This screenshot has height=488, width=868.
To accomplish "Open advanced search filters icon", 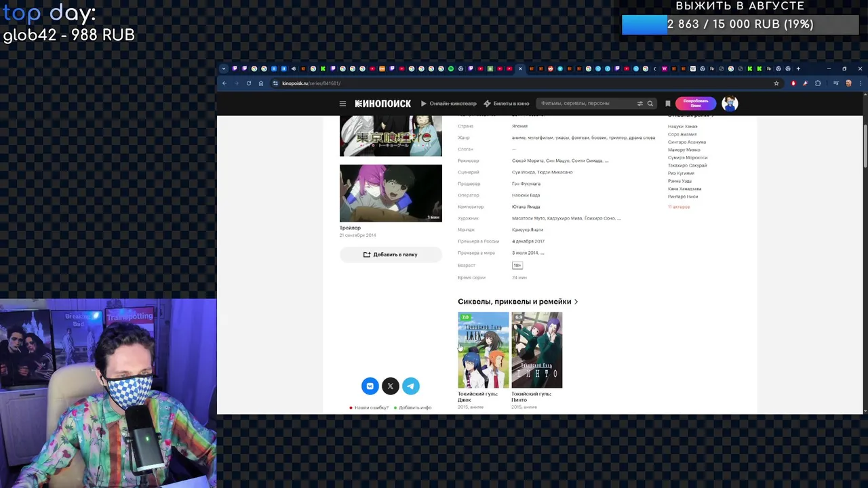I will click(639, 104).
